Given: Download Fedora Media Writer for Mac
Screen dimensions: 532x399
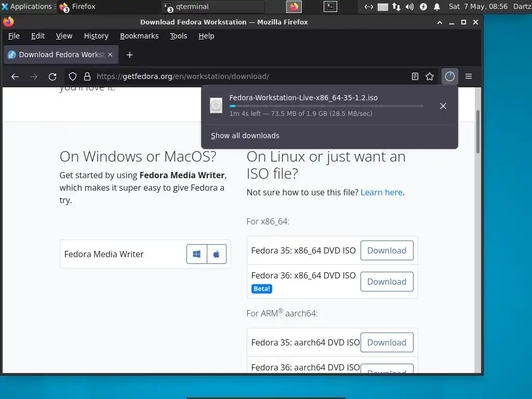Looking at the screenshot, I should (217, 254).
